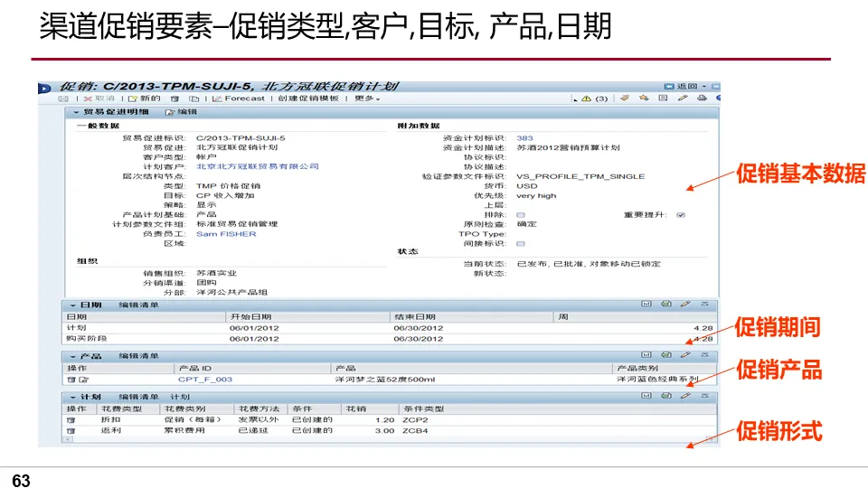Click the 计划 button beside 编辑清单
868x488 pixels.
180,398
